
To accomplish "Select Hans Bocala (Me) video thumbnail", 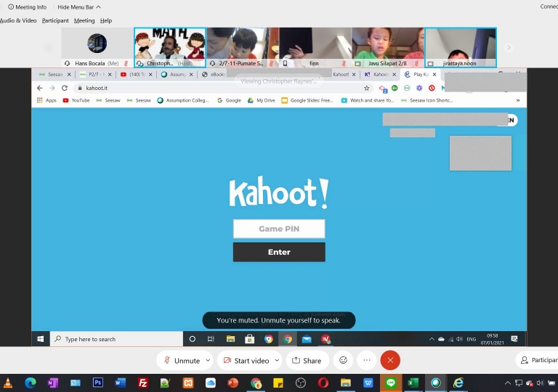I will [97, 47].
